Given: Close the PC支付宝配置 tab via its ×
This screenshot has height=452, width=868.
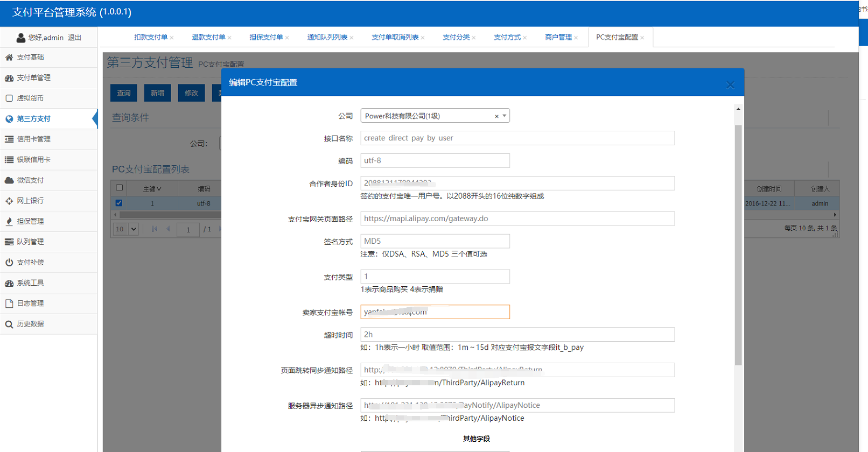Looking at the screenshot, I should click(642, 38).
